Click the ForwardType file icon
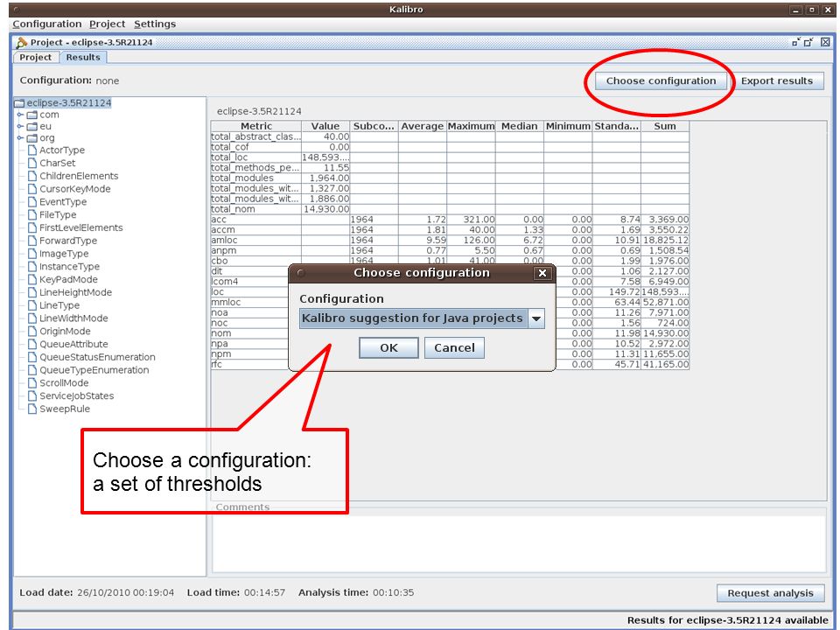Viewport: 840px width, 630px height. tap(32, 241)
